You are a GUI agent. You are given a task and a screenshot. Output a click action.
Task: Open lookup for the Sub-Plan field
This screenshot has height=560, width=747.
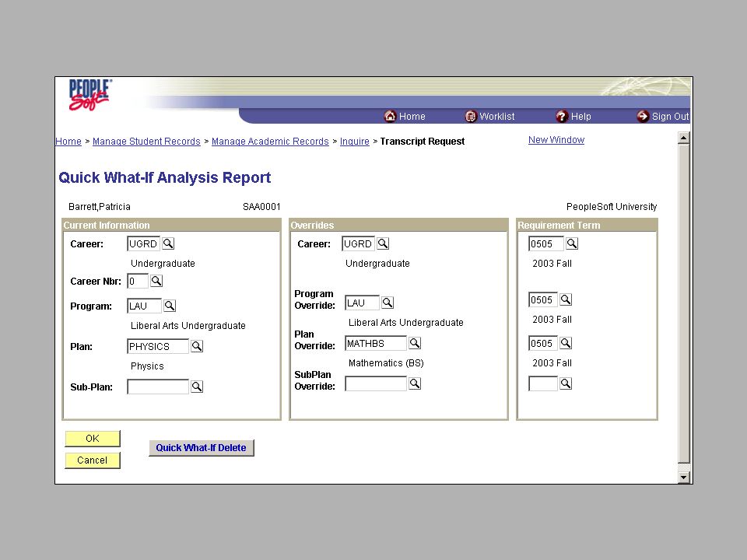(197, 387)
